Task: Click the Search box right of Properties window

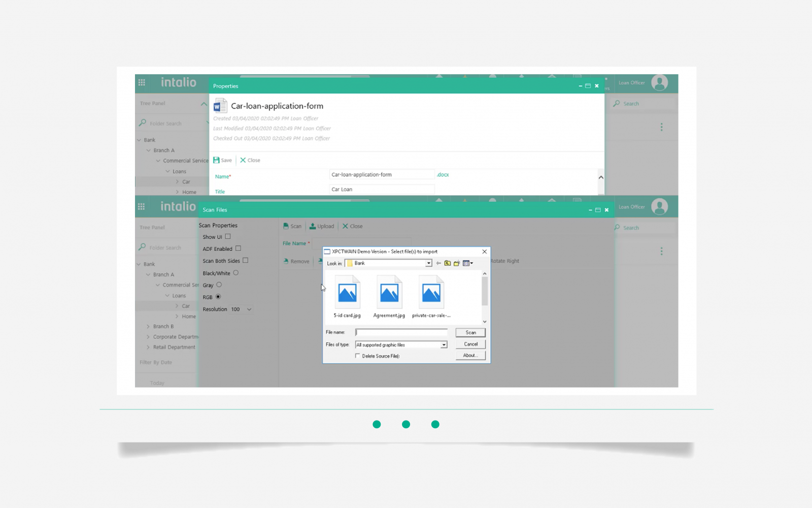Action: [x=643, y=104]
